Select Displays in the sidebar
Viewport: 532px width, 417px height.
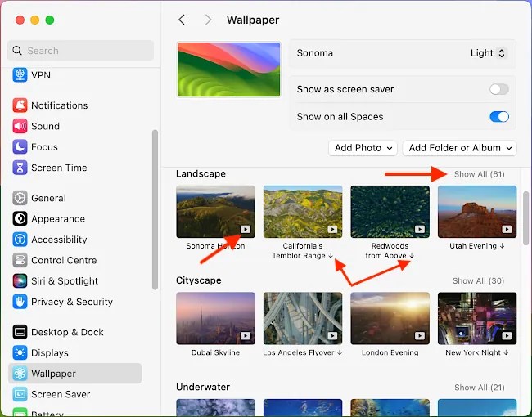pos(74,352)
